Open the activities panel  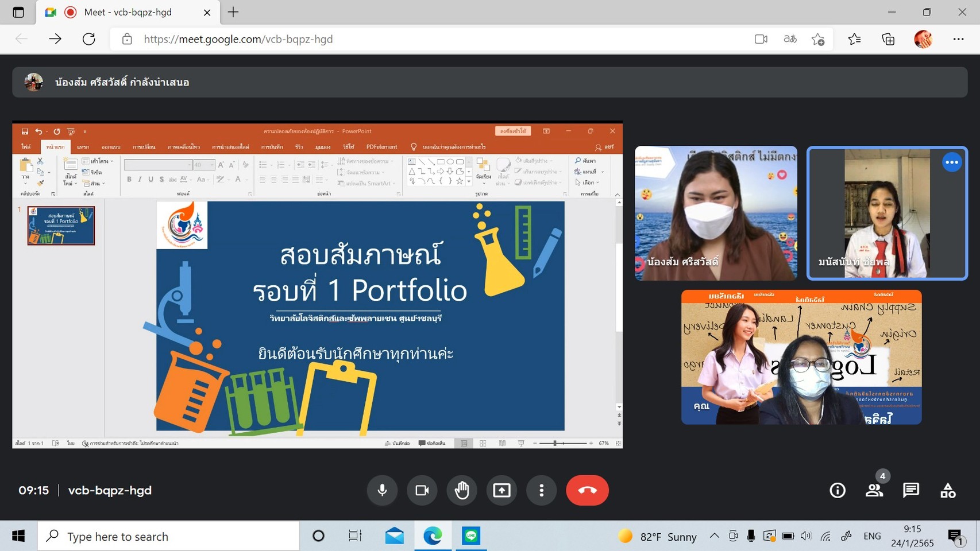pyautogui.click(x=948, y=490)
